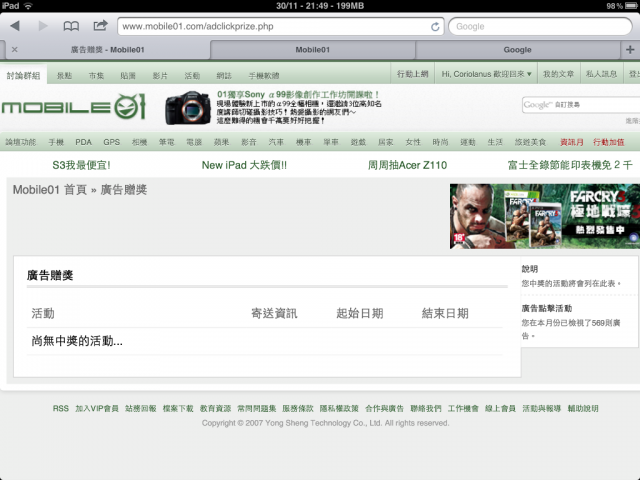
Task: Open 私人訊息 in the top bar
Action: 601,74
